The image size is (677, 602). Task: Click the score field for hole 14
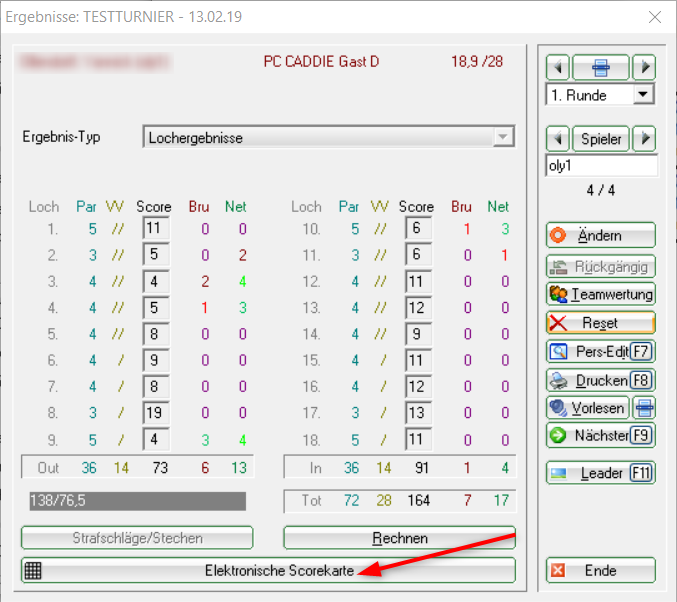point(418,334)
